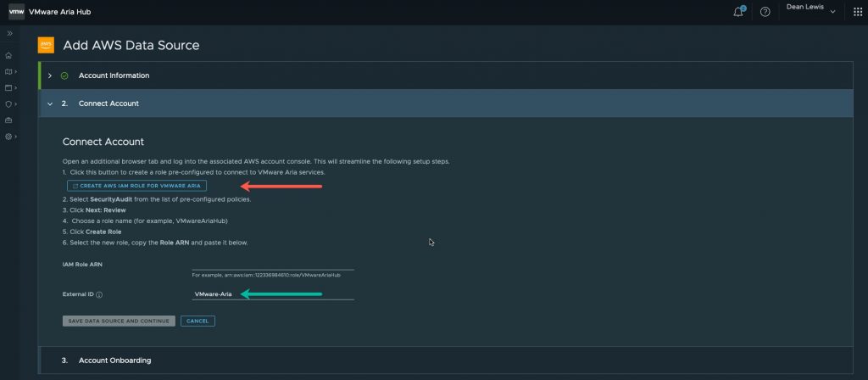The height and width of the screenshot is (380, 868).
Task: Click the IAM Role ARN input field
Action: click(273, 264)
